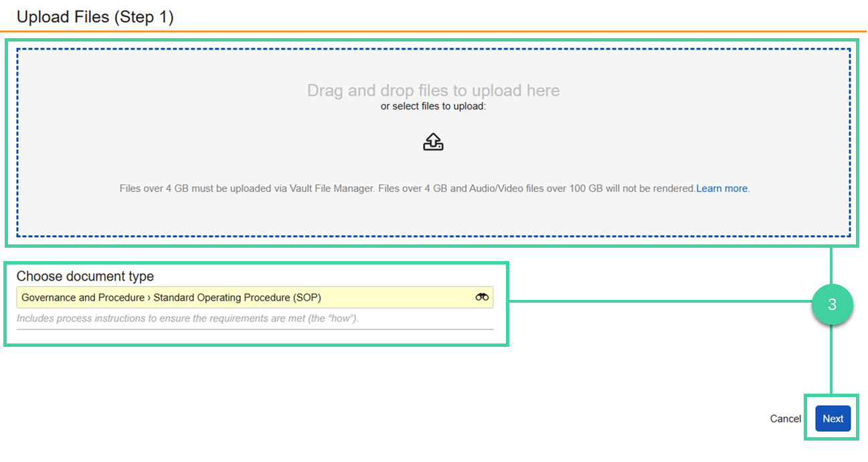Click the upload tray icon
The width and height of the screenshot is (868, 462).
434,141
